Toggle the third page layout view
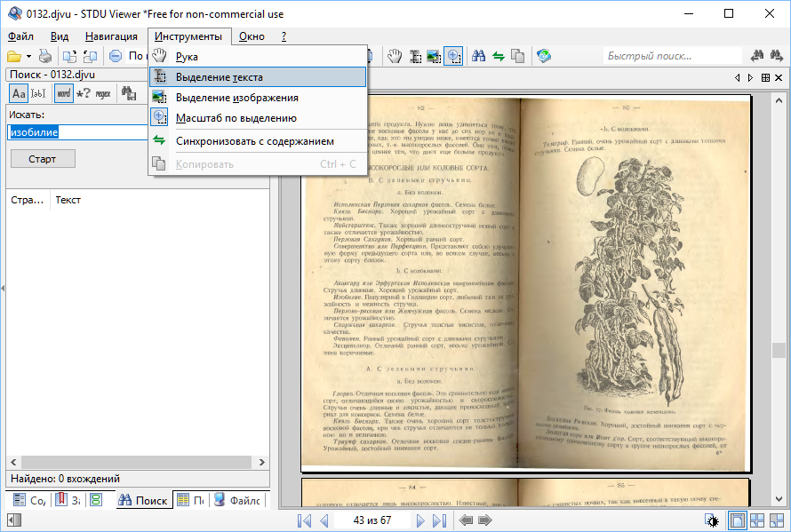791x532 pixels. (777, 520)
